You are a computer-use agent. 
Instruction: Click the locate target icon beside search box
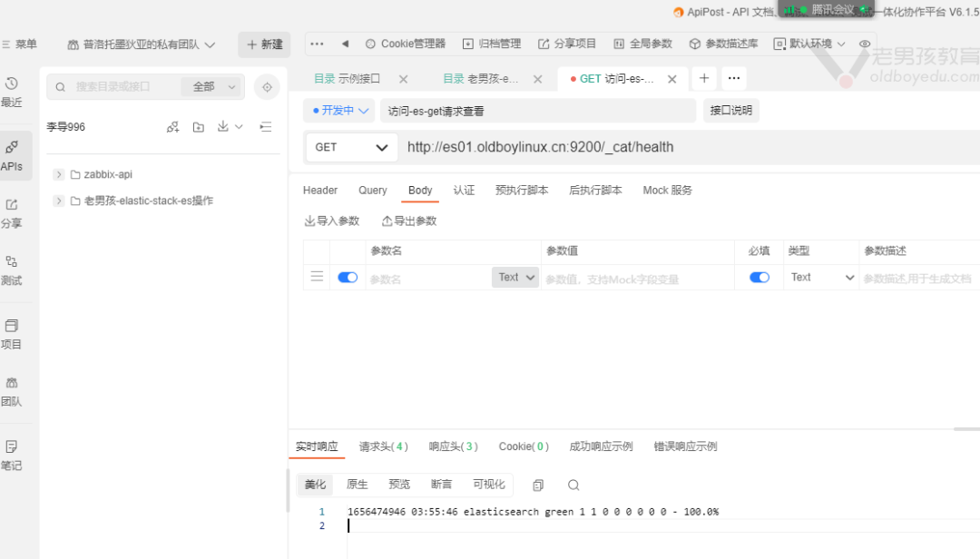pos(267,87)
